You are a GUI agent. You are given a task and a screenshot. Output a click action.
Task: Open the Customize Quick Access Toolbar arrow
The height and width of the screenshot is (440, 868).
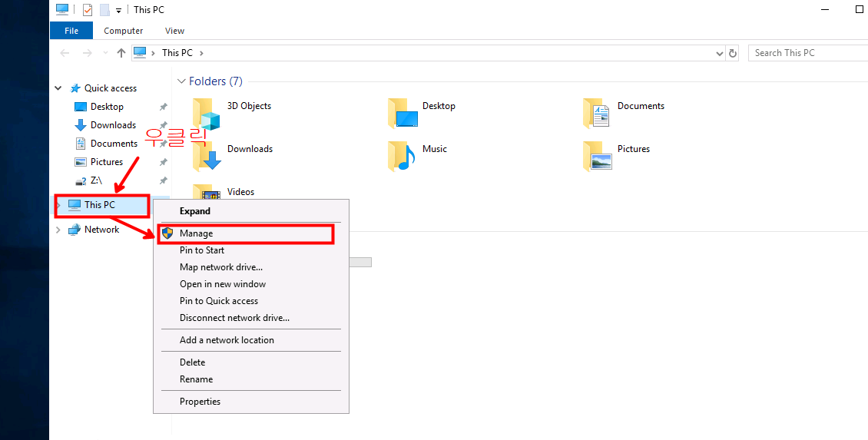click(118, 11)
